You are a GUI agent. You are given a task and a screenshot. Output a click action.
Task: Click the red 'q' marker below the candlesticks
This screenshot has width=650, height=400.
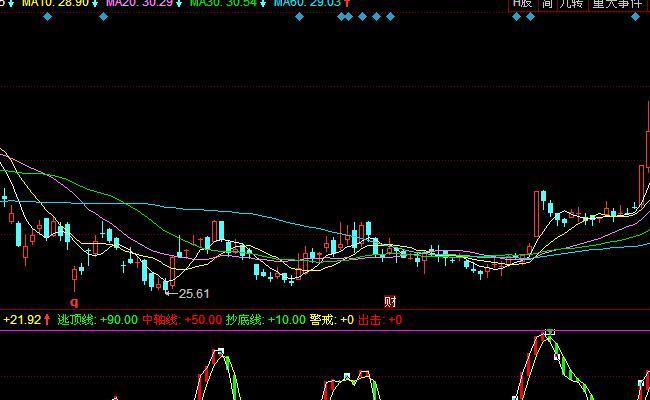(73, 300)
